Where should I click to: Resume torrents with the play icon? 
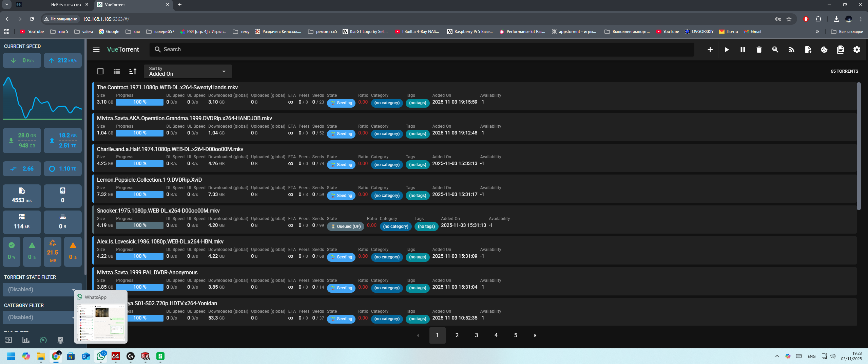pos(726,50)
